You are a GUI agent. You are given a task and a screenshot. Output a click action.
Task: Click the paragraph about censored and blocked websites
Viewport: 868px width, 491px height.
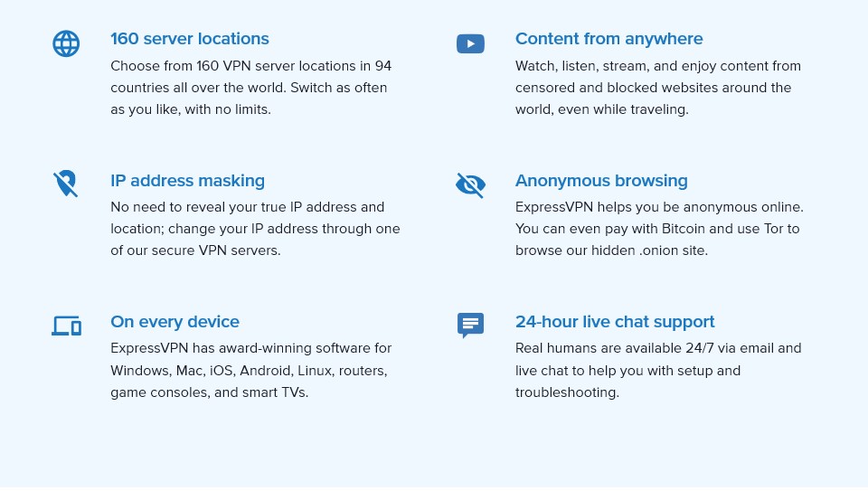click(658, 88)
